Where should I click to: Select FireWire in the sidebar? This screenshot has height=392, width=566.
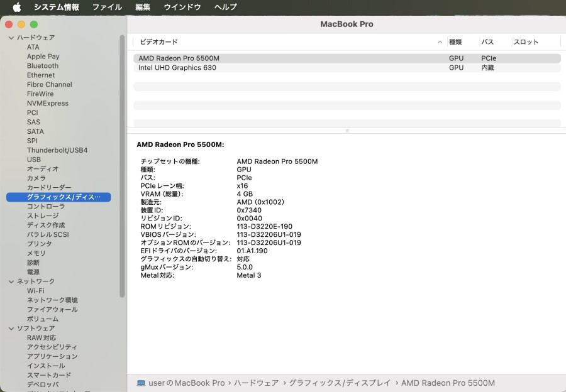coord(40,94)
